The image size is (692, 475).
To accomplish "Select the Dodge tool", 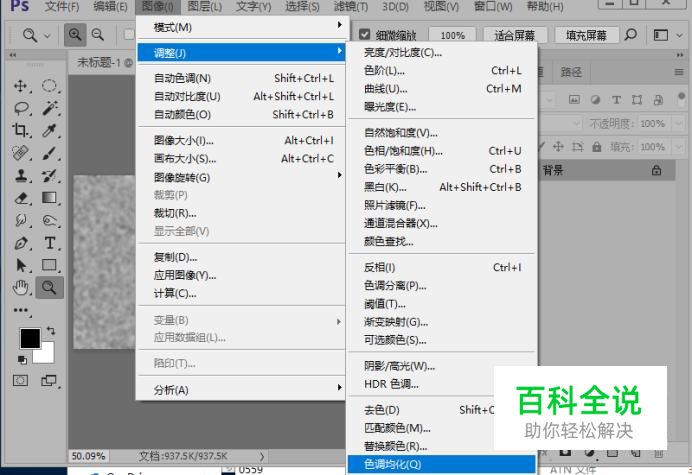I will (49, 220).
